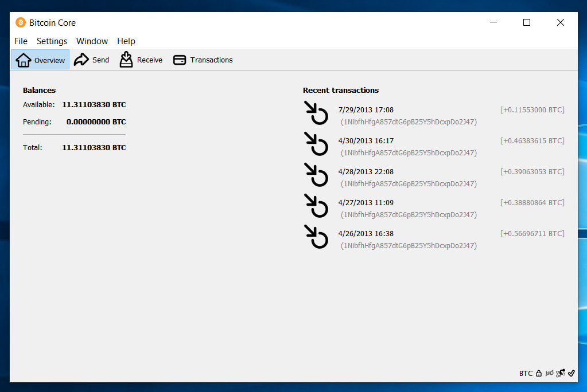Click the synchronization checkmark icon
Image resolution: width=587 pixels, height=392 pixels.
click(571, 373)
